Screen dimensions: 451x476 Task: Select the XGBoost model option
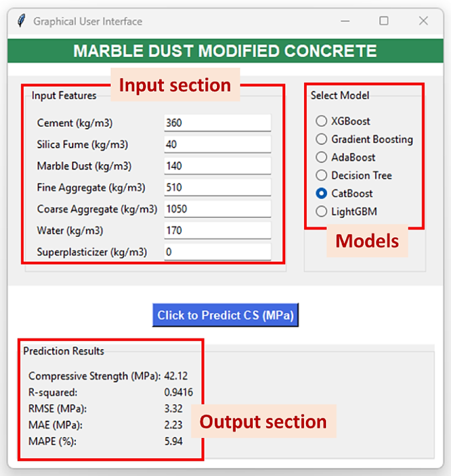coord(321,121)
